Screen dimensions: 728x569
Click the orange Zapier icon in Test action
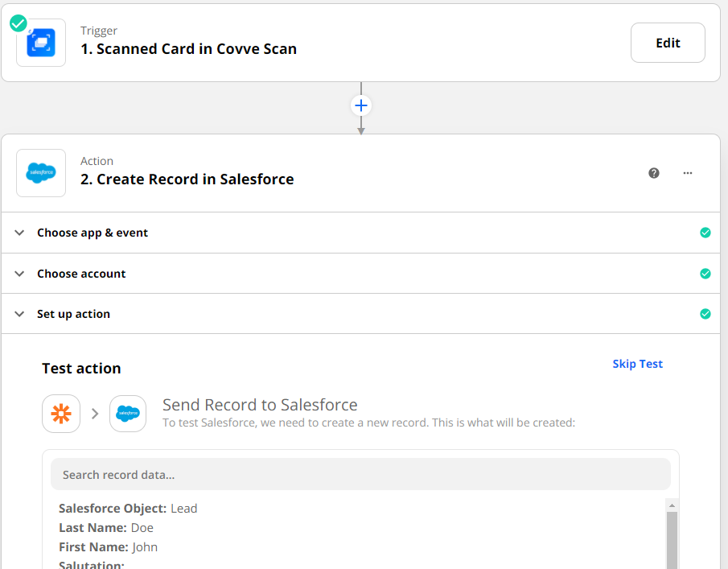tap(61, 414)
